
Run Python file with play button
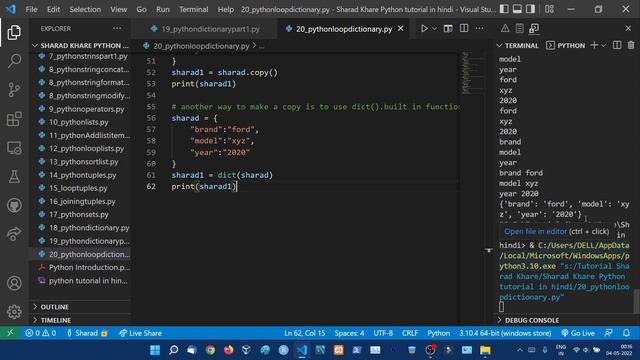[x=424, y=29]
